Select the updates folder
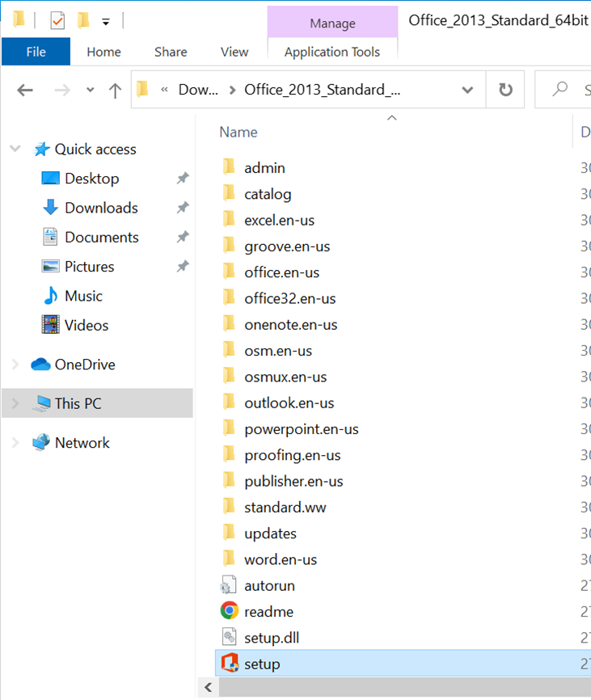The width and height of the screenshot is (591, 700). [x=270, y=534]
